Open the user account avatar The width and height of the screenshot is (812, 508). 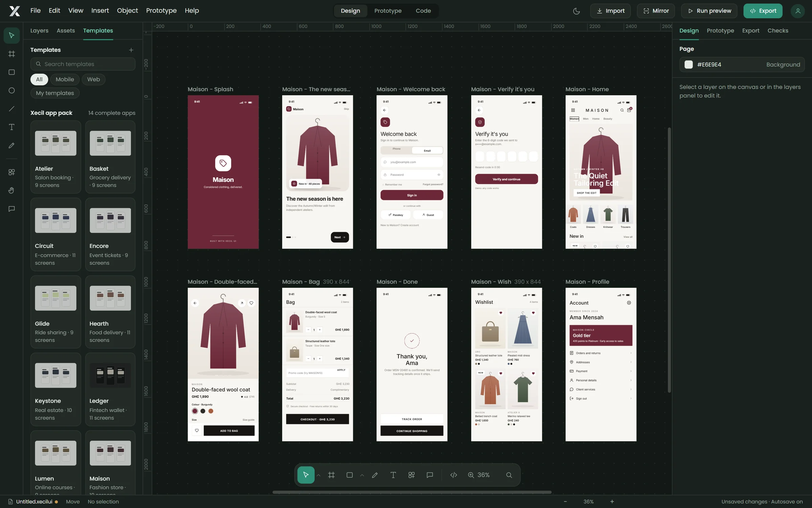point(798,11)
